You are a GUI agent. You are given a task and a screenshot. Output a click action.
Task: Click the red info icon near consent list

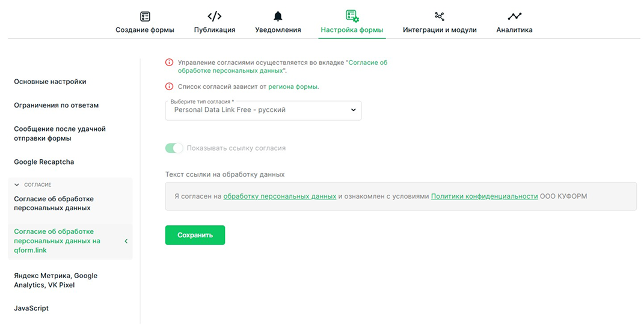click(x=170, y=87)
